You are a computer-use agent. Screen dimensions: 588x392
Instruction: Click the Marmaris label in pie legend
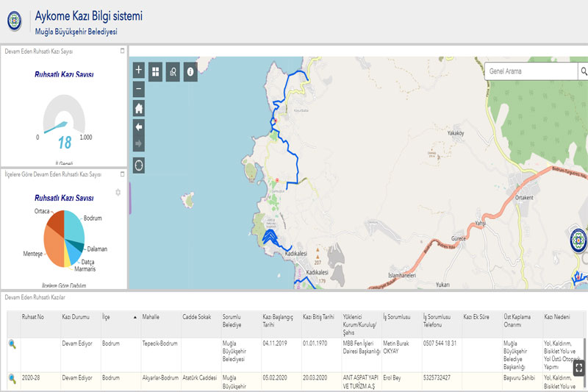pos(85,269)
